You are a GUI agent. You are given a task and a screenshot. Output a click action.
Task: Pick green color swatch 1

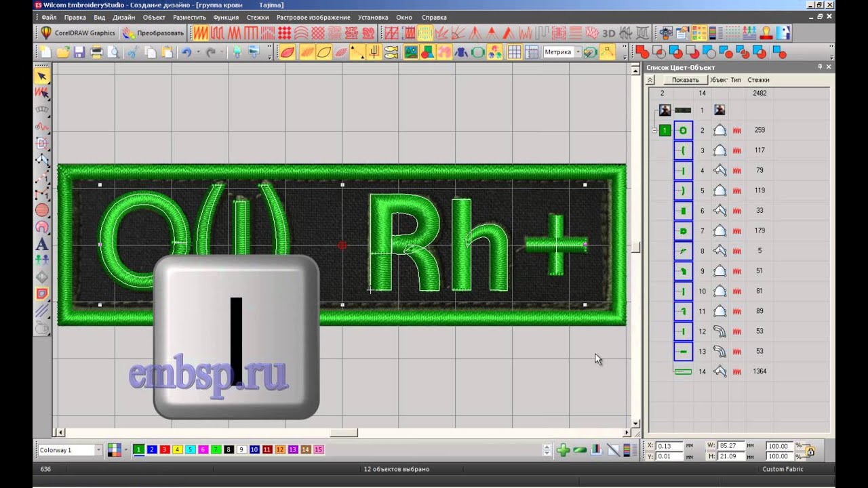[x=138, y=450]
